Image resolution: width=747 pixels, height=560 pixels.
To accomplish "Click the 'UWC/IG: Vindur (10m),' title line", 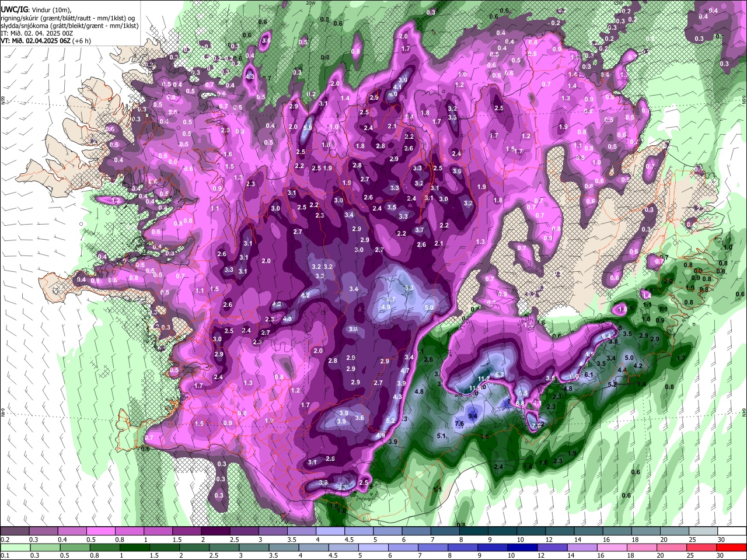I will coord(36,10).
